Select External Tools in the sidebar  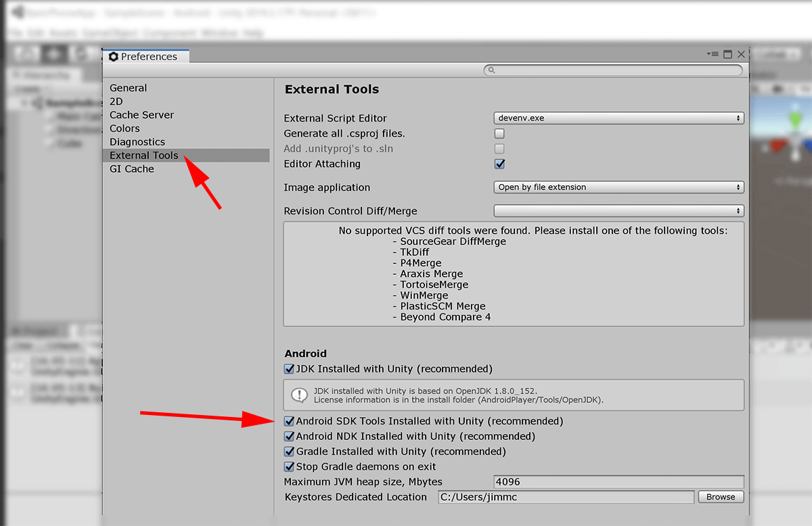click(x=187, y=156)
